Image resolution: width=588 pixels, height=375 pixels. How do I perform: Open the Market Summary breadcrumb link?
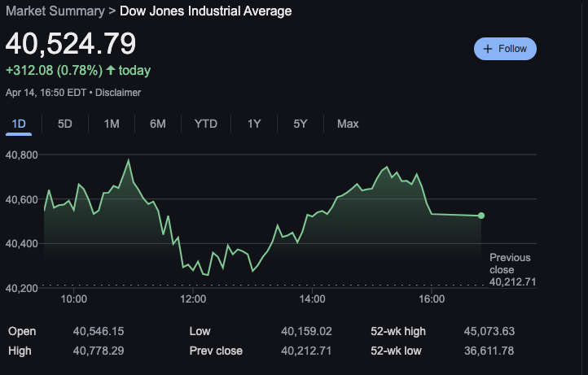coord(55,11)
